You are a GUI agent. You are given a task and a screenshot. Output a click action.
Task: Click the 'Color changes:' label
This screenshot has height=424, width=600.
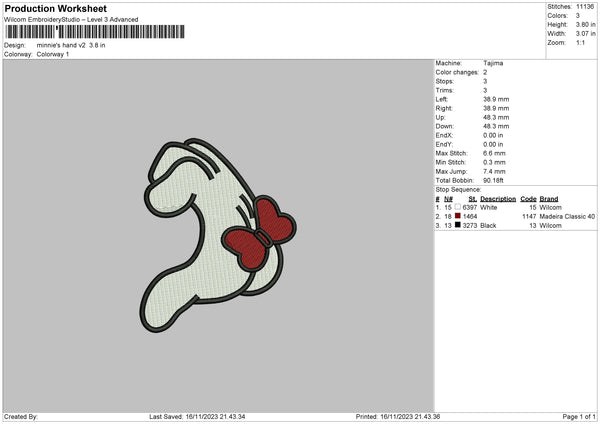457,72
